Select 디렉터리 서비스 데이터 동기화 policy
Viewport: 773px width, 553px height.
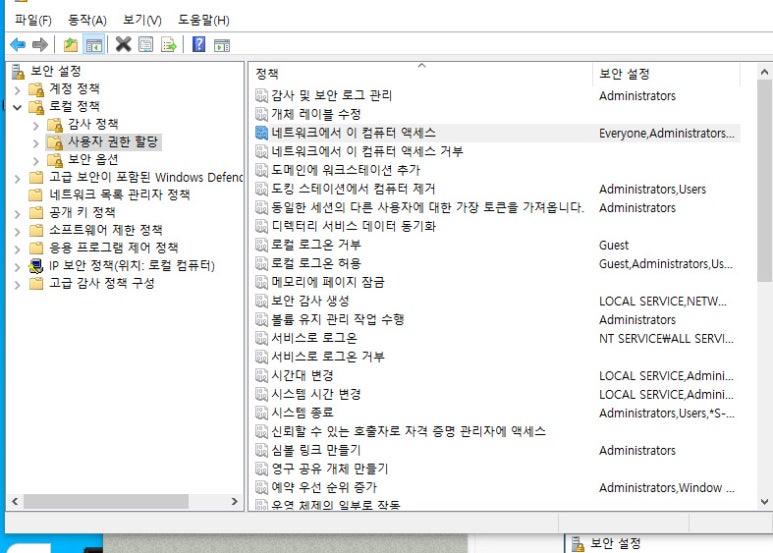(x=353, y=226)
